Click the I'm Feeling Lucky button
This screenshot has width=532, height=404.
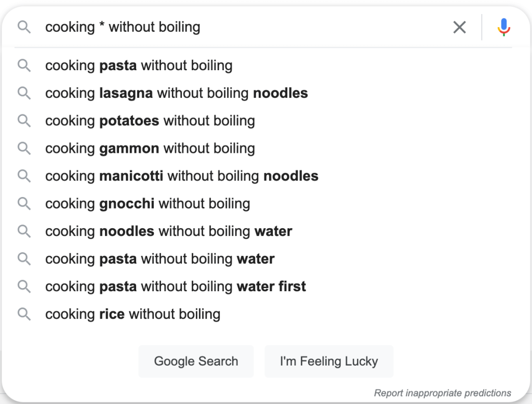click(x=329, y=361)
